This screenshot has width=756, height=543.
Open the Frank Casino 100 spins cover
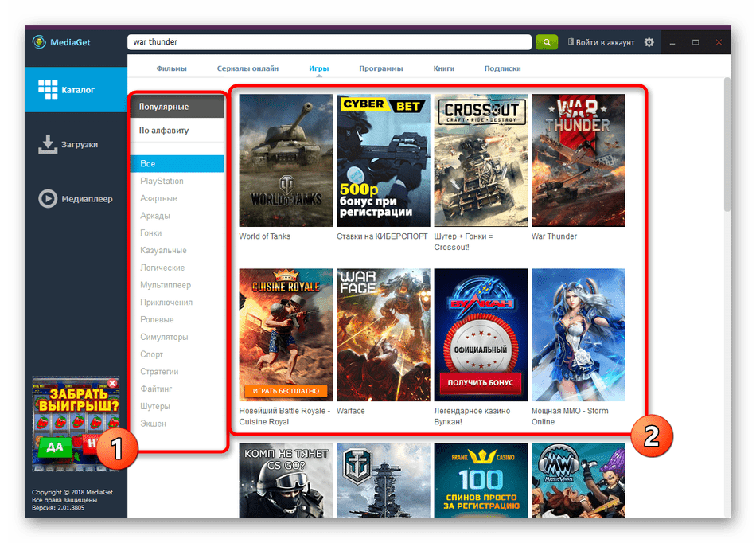pos(481,480)
